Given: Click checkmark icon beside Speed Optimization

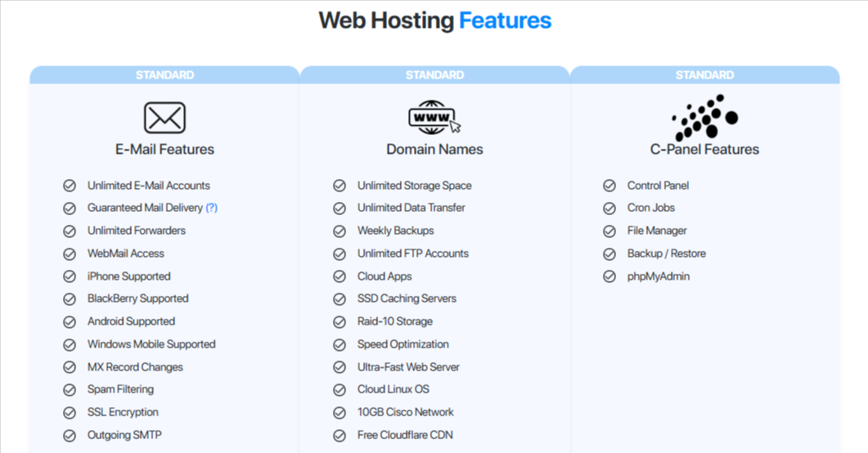Looking at the screenshot, I should [340, 344].
